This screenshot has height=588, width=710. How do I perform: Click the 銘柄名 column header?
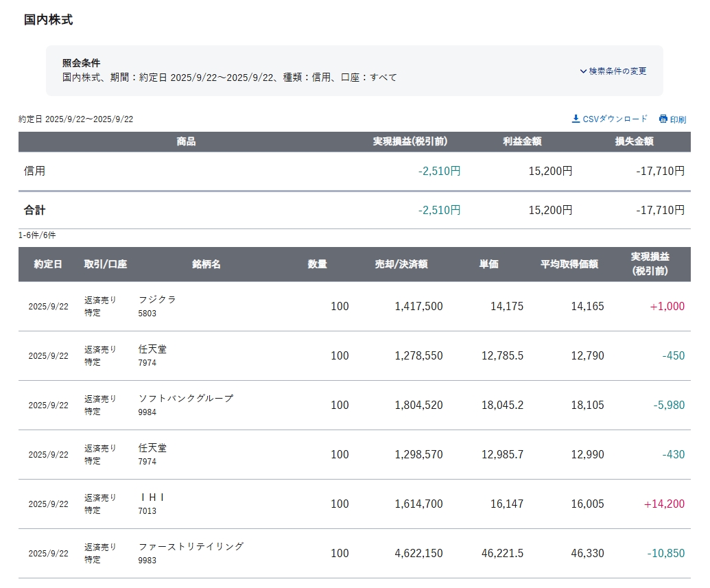(206, 264)
